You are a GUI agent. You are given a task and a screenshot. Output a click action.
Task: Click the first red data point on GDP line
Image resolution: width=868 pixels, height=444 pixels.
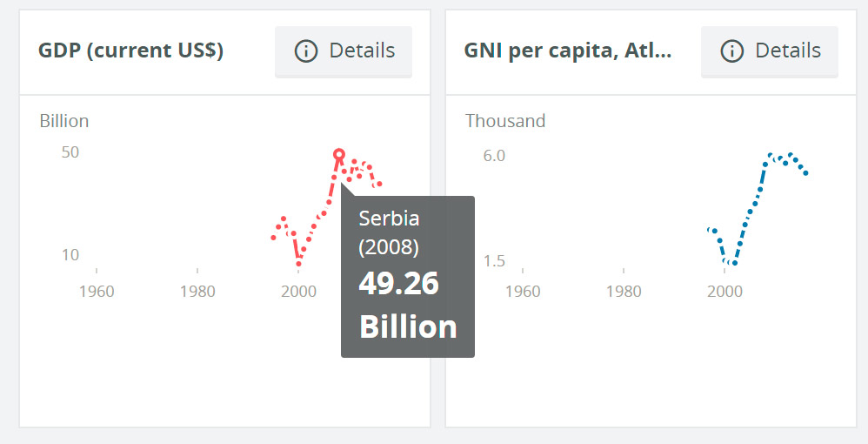pos(273,238)
